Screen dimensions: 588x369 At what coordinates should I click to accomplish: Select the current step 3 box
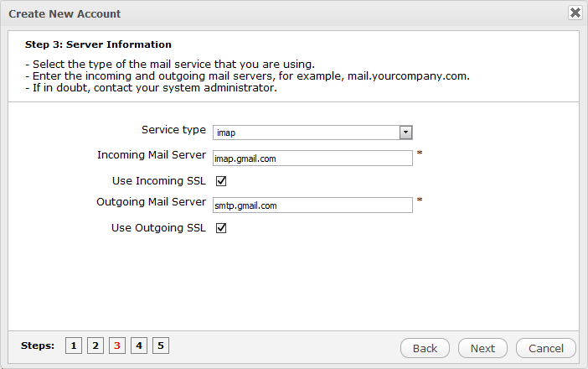(117, 346)
